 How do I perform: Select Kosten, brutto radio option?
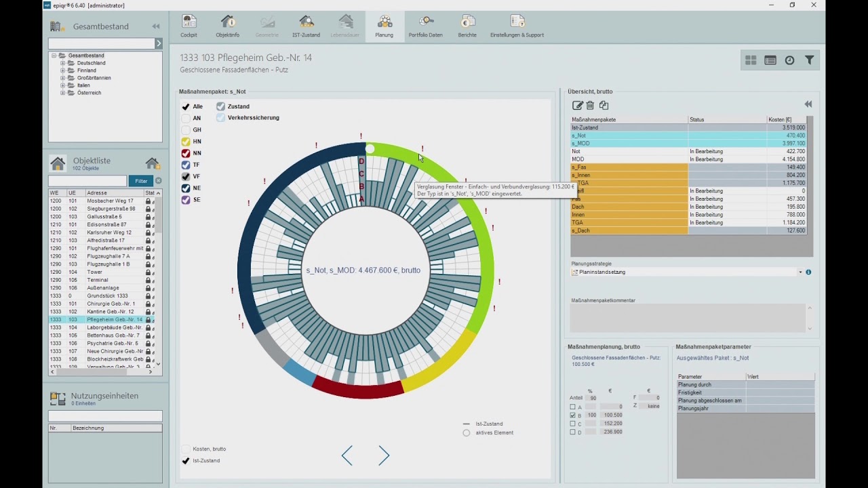[x=186, y=449]
